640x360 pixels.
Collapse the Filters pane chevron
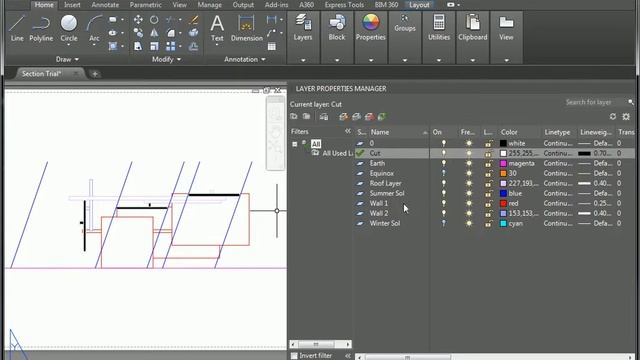347,131
